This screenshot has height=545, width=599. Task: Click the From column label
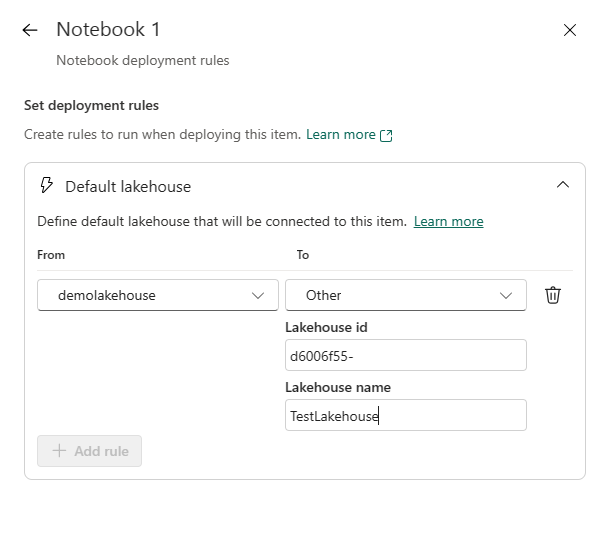51,255
